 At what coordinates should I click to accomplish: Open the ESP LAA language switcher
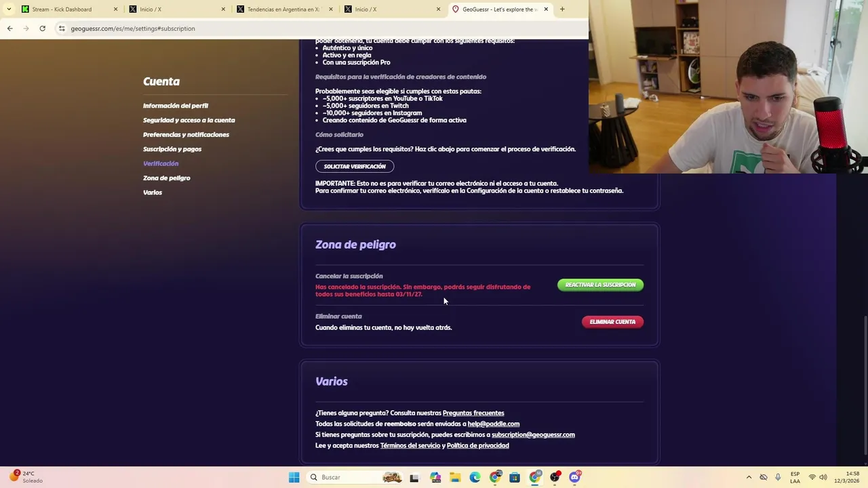(x=795, y=477)
